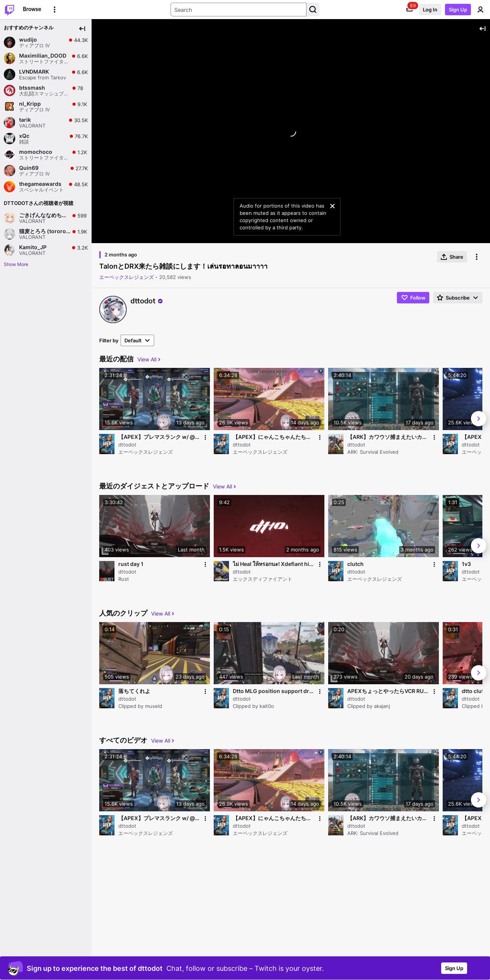Viewport: 490px width, 980px height.
Task: Open options for 【APEX】プレマスランク recent broadcast
Action: click(205, 437)
